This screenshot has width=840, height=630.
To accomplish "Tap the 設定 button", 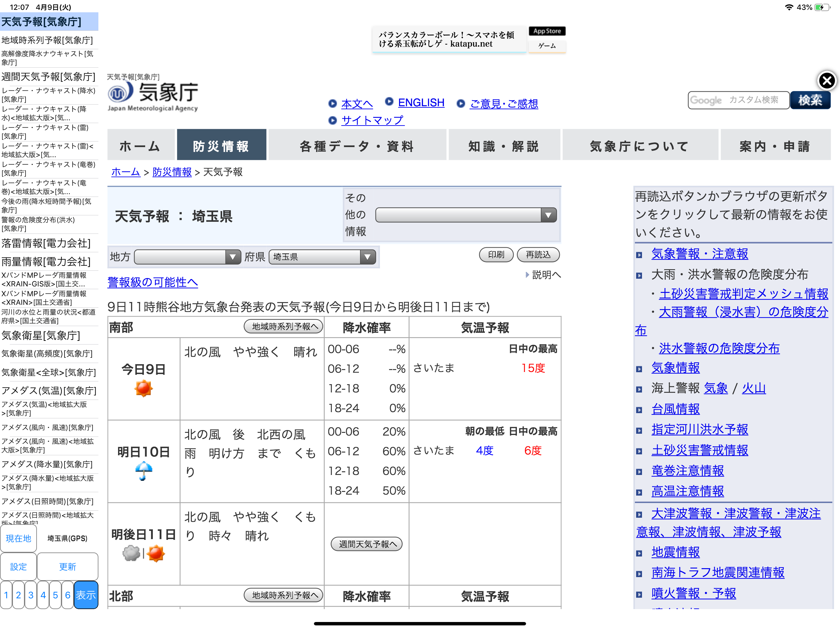I will [x=19, y=567].
